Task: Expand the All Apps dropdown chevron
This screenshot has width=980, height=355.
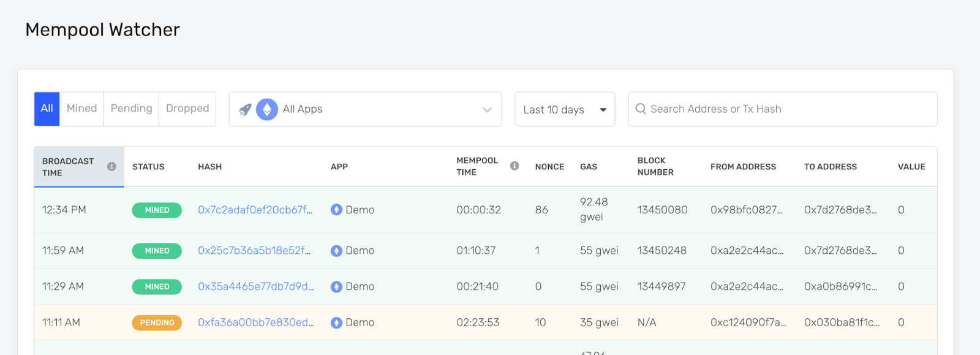Action: coord(487,110)
